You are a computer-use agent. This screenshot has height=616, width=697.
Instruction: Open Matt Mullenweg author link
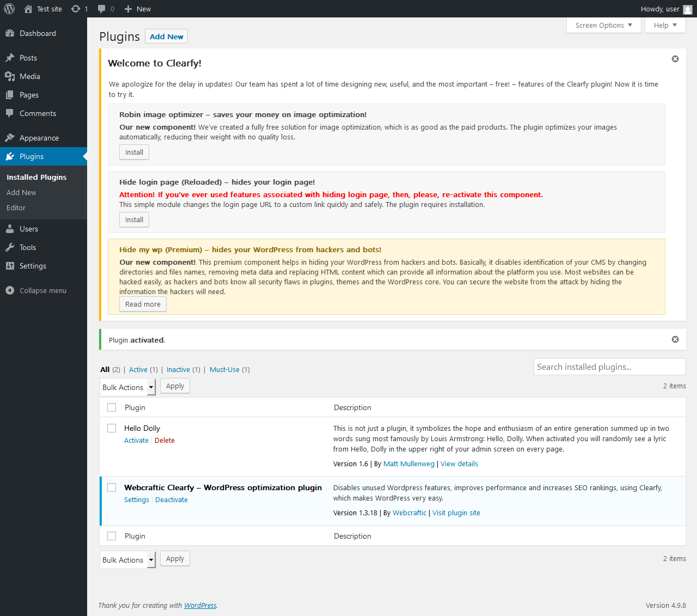click(x=409, y=463)
